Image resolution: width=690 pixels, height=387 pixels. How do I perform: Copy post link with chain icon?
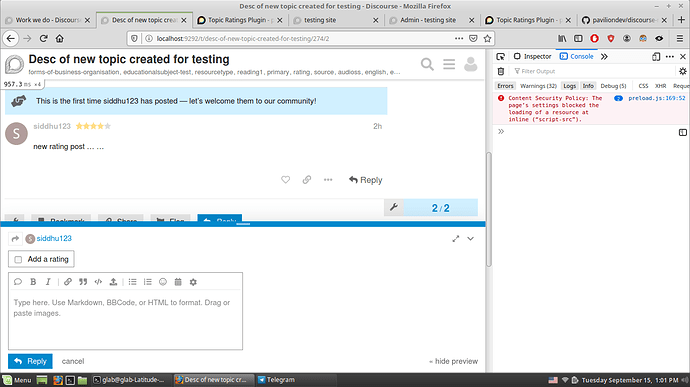click(307, 180)
